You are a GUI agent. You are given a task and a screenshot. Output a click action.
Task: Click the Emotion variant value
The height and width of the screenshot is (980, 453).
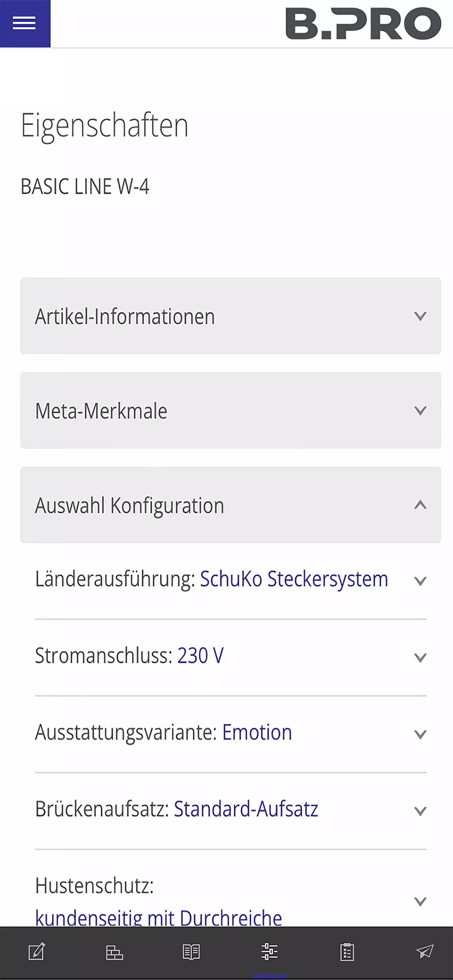point(257,732)
